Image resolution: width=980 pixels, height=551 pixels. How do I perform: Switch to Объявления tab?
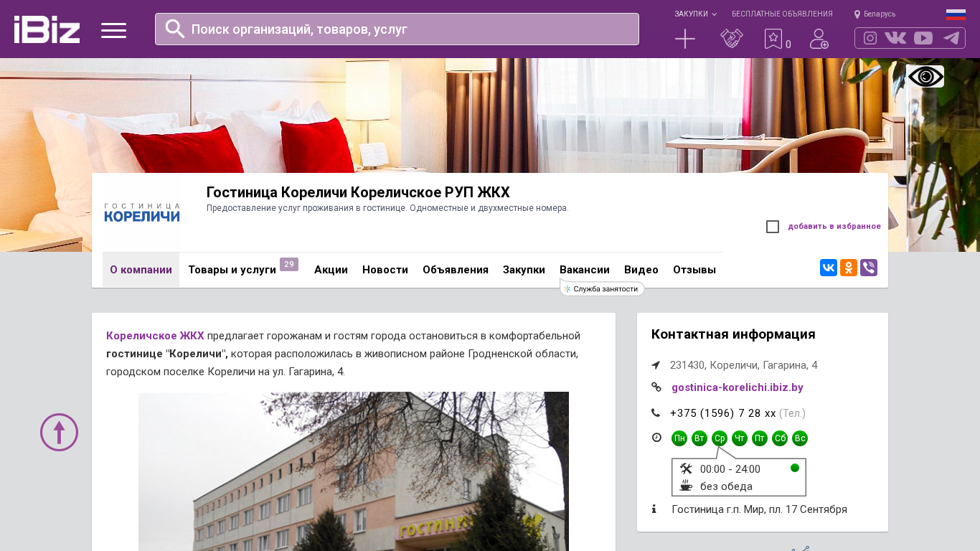[456, 270]
